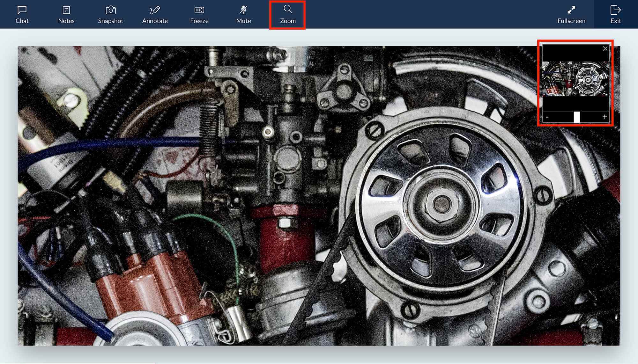The image size is (638, 364).
Task: Toggle mute via the 'Mute' text label
Action: tap(243, 21)
